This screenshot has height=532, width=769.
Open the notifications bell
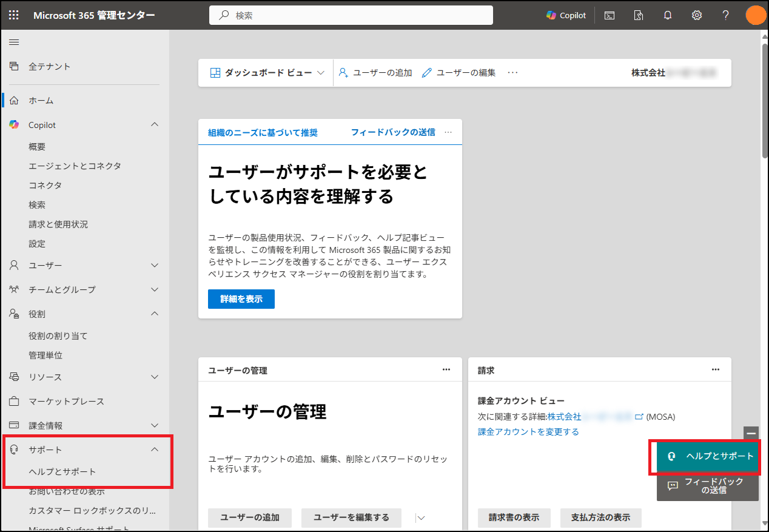pos(667,15)
